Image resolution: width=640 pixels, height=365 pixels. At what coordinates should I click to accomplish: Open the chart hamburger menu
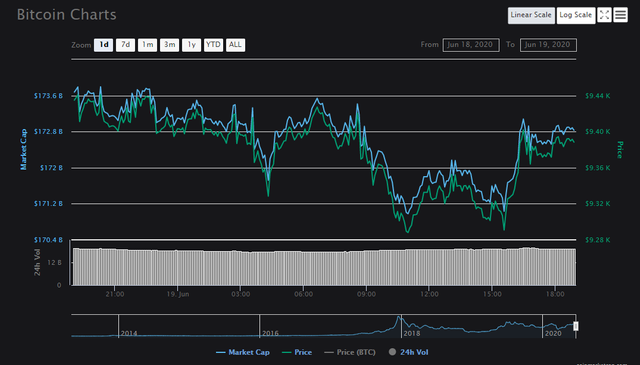(x=620, y=15)
